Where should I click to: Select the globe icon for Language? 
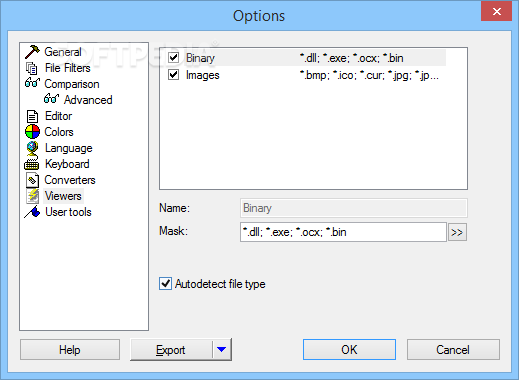32,148
